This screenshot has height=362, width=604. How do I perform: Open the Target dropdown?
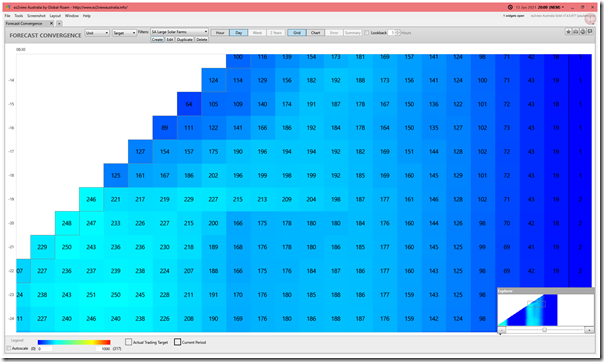pos(124,33)
